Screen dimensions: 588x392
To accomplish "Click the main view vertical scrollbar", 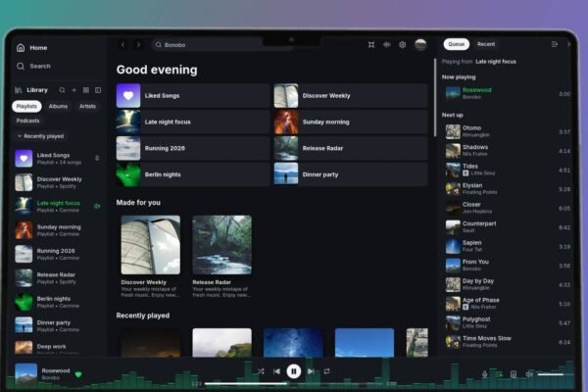I will (435, 98).
